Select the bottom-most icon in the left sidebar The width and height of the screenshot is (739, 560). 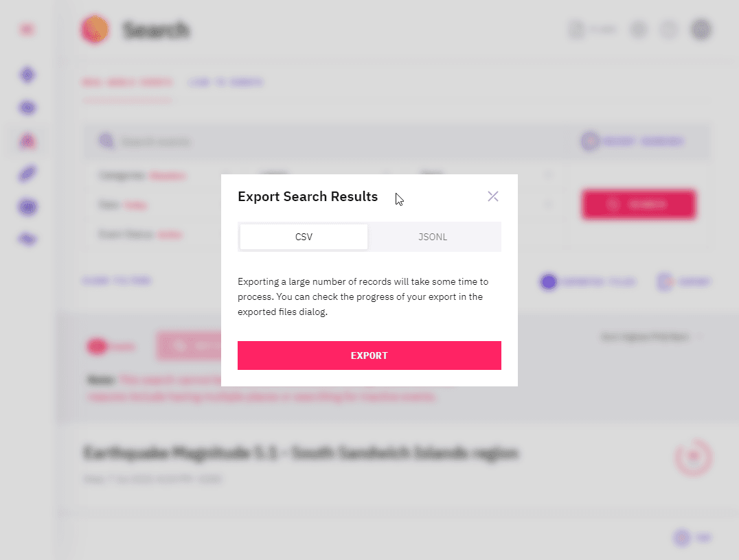click(x=27, y=239)
